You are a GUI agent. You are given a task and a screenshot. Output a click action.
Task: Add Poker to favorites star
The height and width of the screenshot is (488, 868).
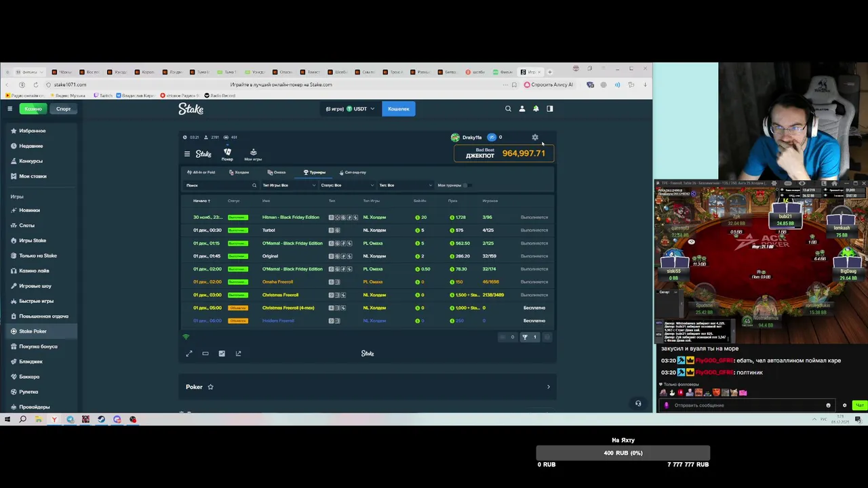coord(210,387)
